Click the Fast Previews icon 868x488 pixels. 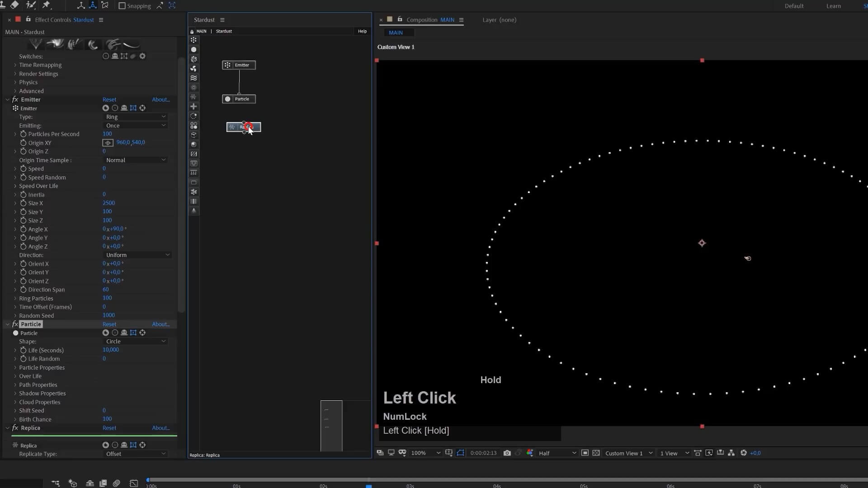click(x=709, y=453)
